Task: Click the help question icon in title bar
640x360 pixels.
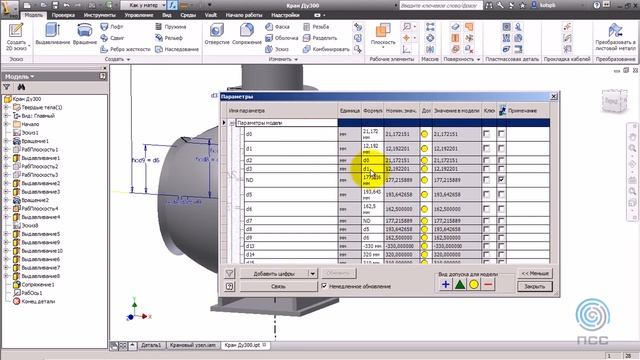Action: tap(596, 5)
